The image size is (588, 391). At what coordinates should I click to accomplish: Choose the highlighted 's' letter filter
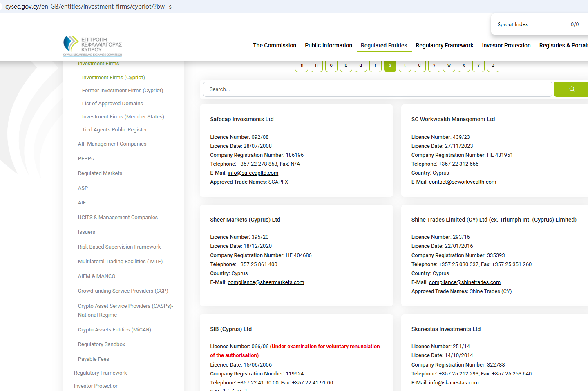(390, 66)
